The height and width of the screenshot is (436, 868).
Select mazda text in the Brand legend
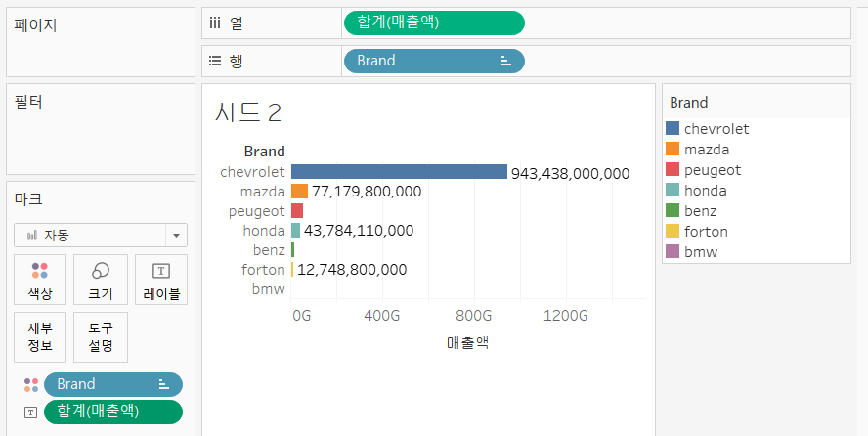(707, 150)
